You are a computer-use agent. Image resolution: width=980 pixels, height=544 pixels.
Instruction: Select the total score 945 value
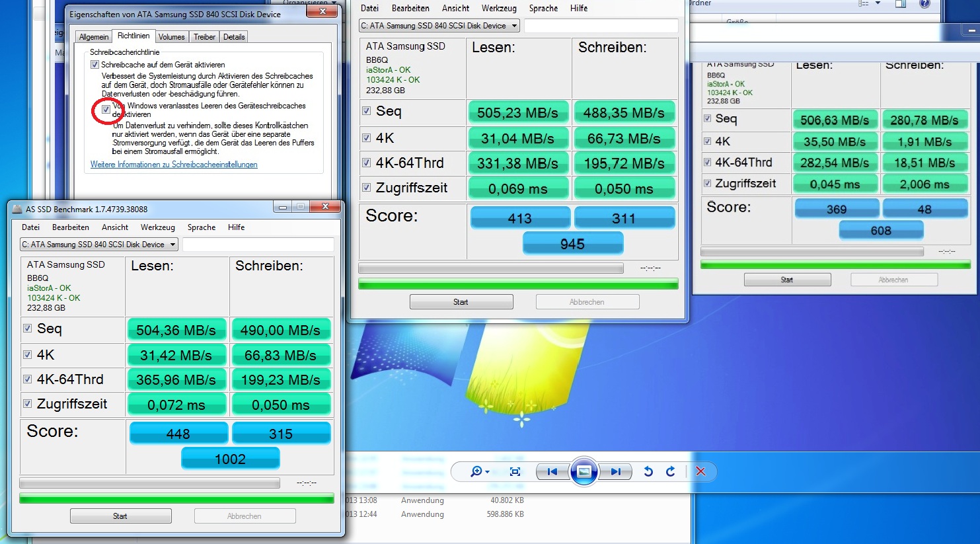tap(572, 244)
